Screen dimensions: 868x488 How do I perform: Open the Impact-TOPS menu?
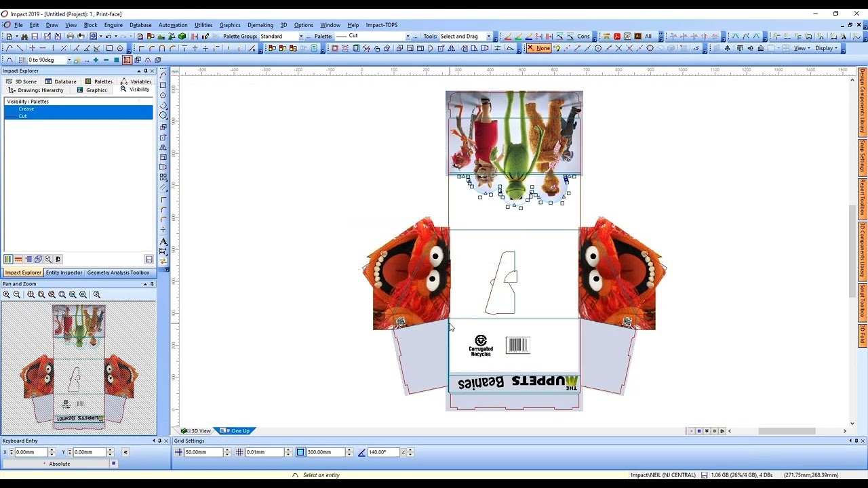pos(382,25)
